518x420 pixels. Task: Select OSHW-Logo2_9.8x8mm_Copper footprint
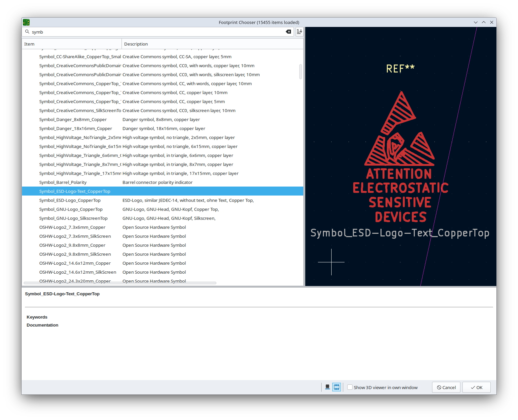pyautogui.click(x=162, y=245)
